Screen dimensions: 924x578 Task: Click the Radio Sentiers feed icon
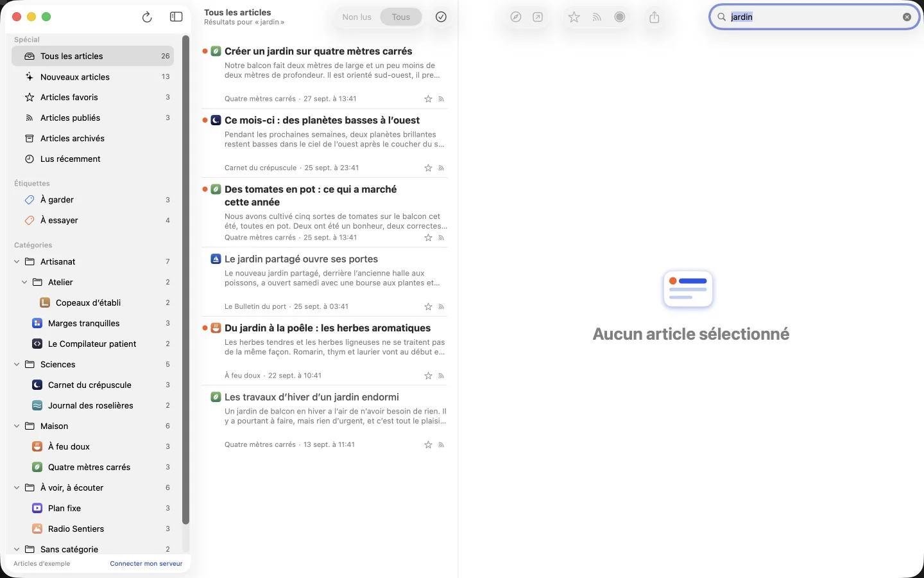(x=37, y=529)
